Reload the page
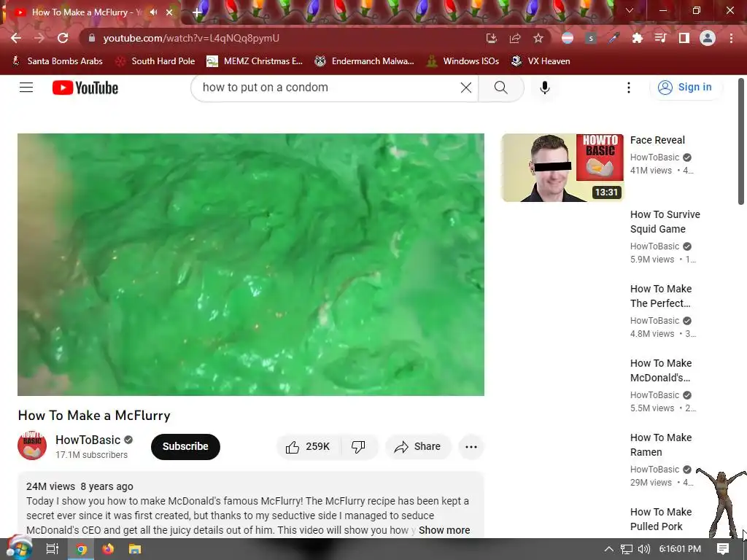747x560 pixels. (63, 38)
